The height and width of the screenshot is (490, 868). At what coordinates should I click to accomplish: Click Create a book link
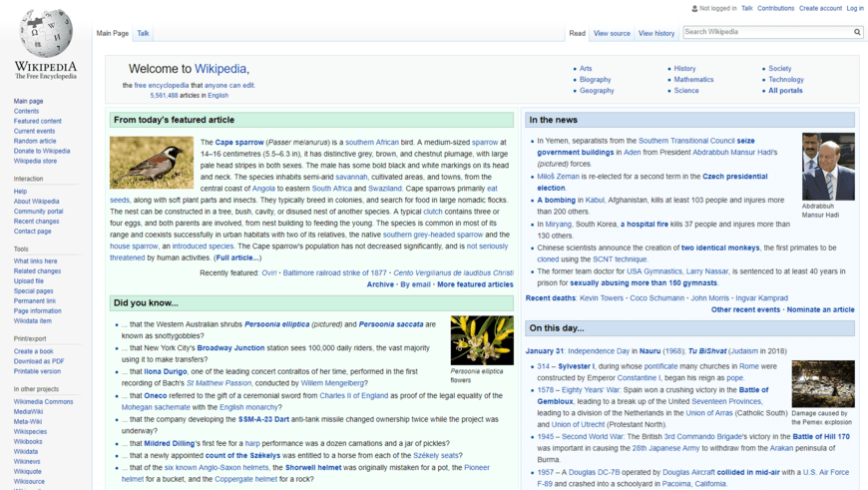click(34, 351)
